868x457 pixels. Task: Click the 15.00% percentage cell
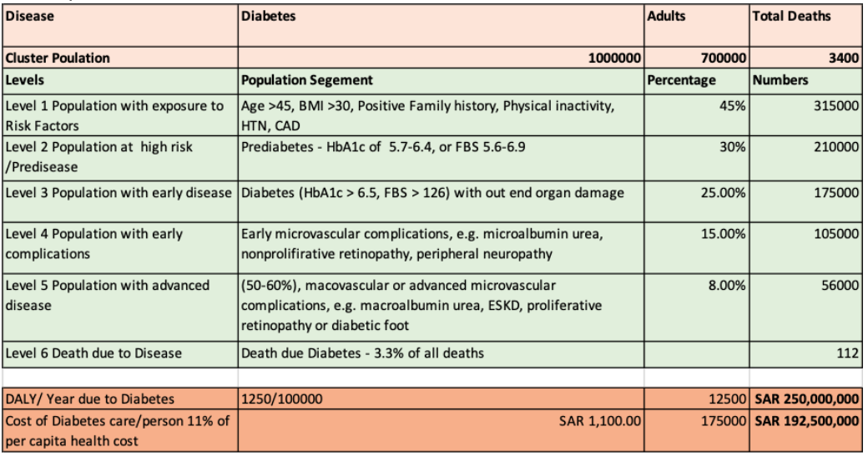(x=696, y=247)
